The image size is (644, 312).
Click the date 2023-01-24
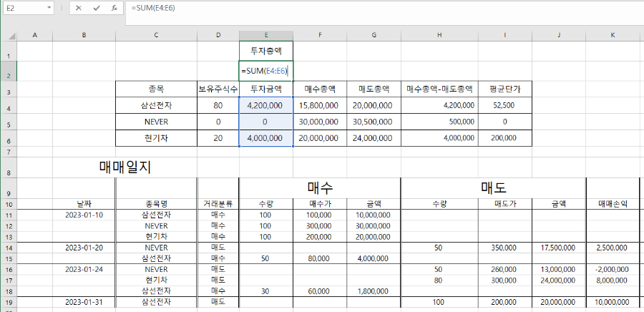click(84, 269)
